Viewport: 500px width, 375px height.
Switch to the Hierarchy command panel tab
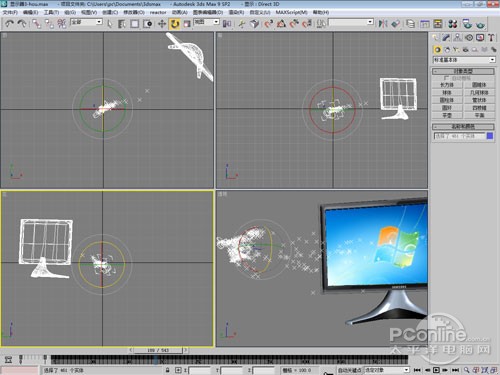[458, 38]
